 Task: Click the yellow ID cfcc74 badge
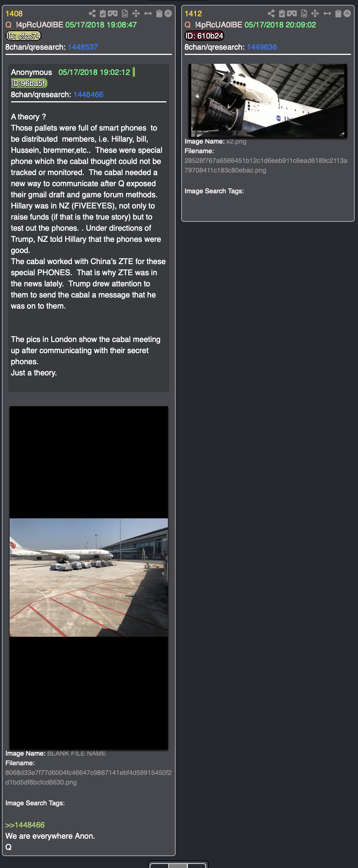[x=24, y=36]
